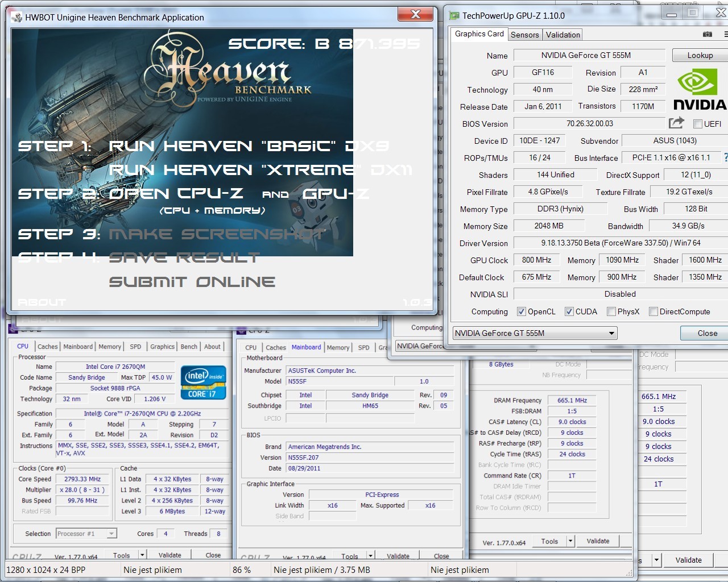This screenshot has width=728, height=582.
Task: Click the GPU-Z title bar app icon
Action: 454,15
